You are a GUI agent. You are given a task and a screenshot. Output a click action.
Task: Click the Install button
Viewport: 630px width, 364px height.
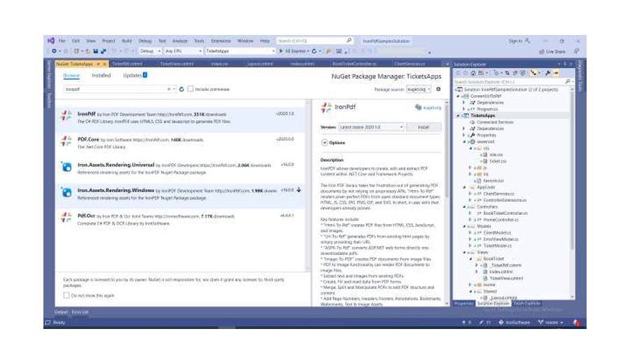[423, 127]
